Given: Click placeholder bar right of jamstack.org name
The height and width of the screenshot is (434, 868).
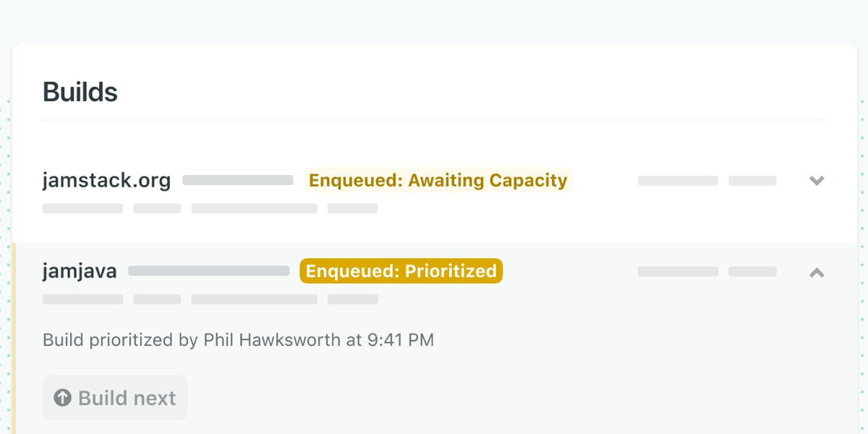Looking at the screenshot, I should 237,180.
